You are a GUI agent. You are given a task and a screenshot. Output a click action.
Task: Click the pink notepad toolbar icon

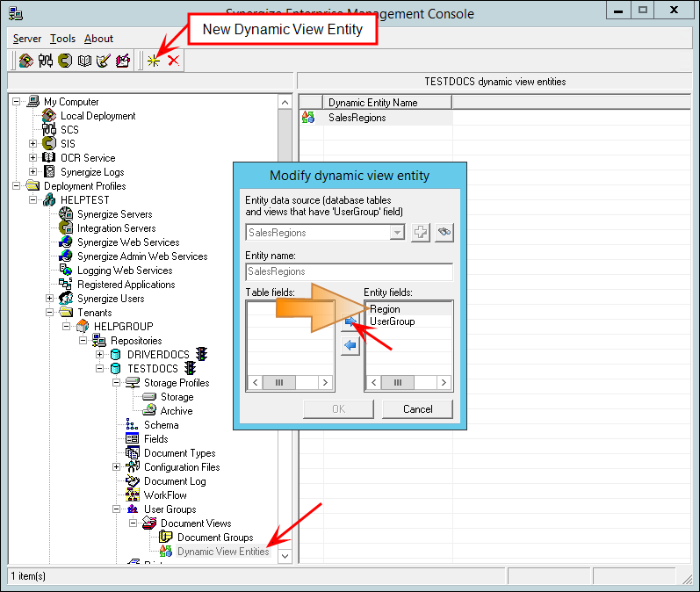pyautogui.click(x=123, y=61)
